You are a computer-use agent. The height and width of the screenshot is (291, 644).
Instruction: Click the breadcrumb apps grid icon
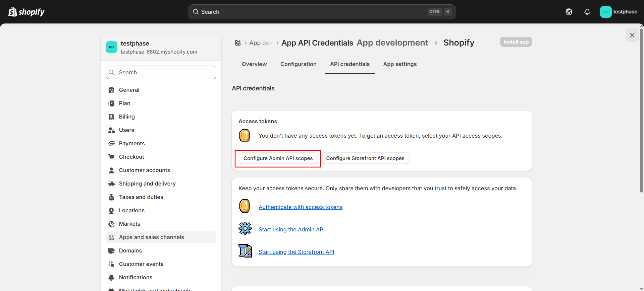pos(238,43)
